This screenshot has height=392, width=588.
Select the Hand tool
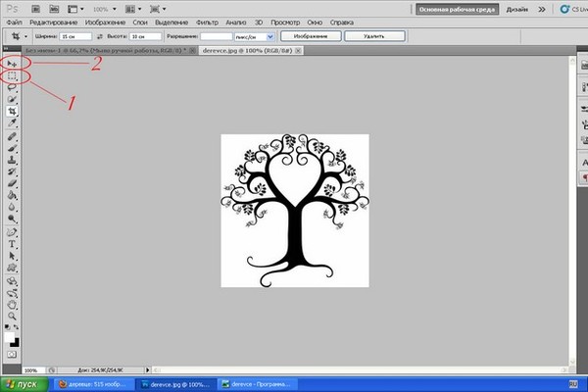(13, 303)
